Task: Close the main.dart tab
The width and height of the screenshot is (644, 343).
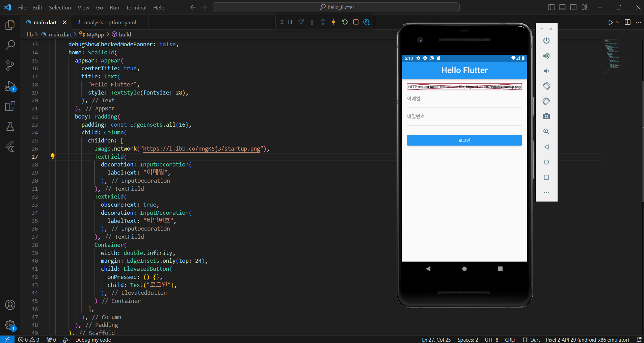Action: point(64,22)
